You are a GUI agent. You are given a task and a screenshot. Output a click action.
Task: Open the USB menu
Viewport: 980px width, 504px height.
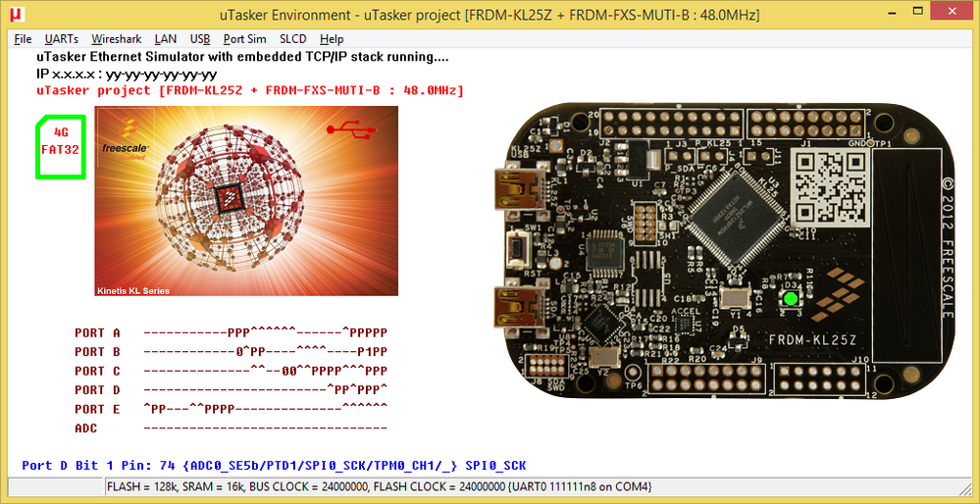coord(200,38)
